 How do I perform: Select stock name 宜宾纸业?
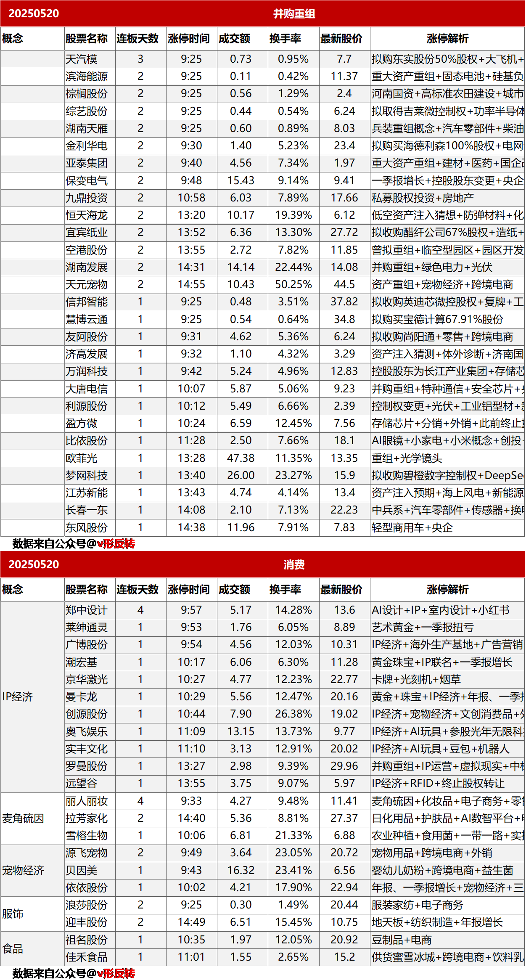coord(87,232)
